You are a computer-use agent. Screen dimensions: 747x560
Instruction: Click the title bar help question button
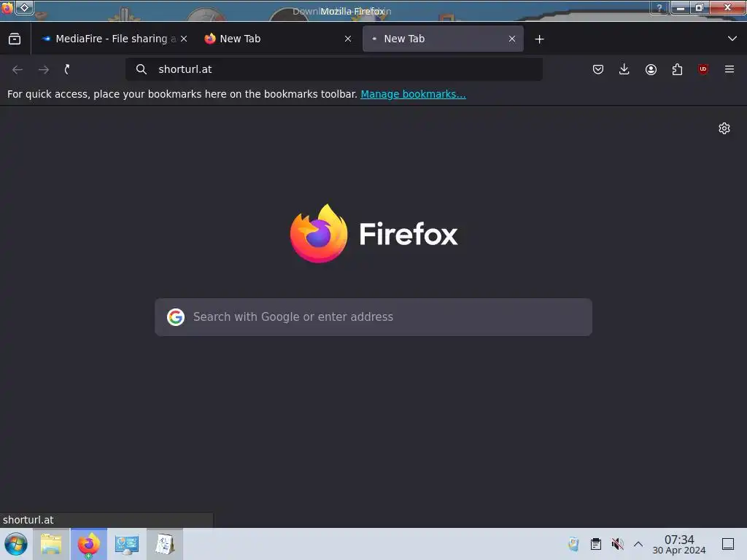point(659,7)
